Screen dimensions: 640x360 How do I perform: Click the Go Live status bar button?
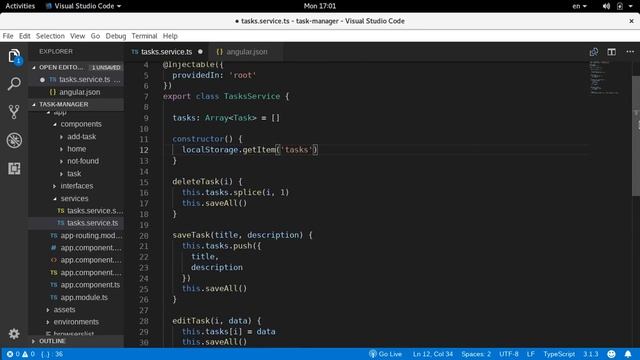386,354
